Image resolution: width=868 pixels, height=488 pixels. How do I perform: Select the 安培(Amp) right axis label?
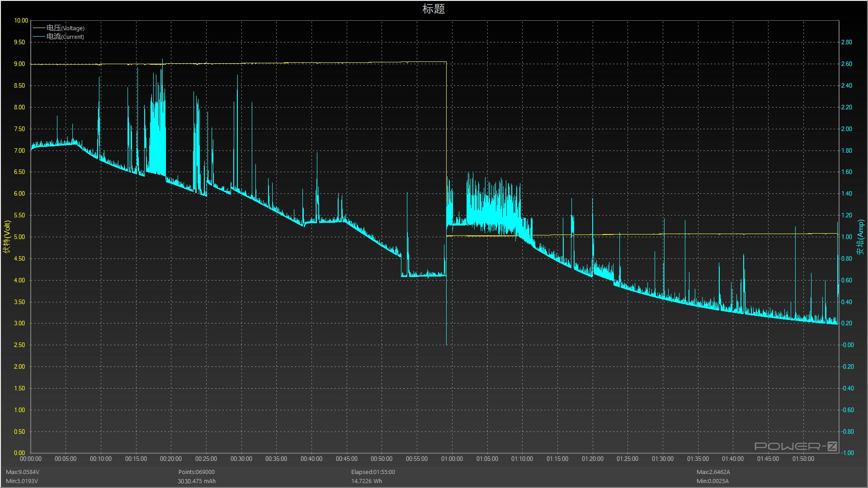coord(860,237)
